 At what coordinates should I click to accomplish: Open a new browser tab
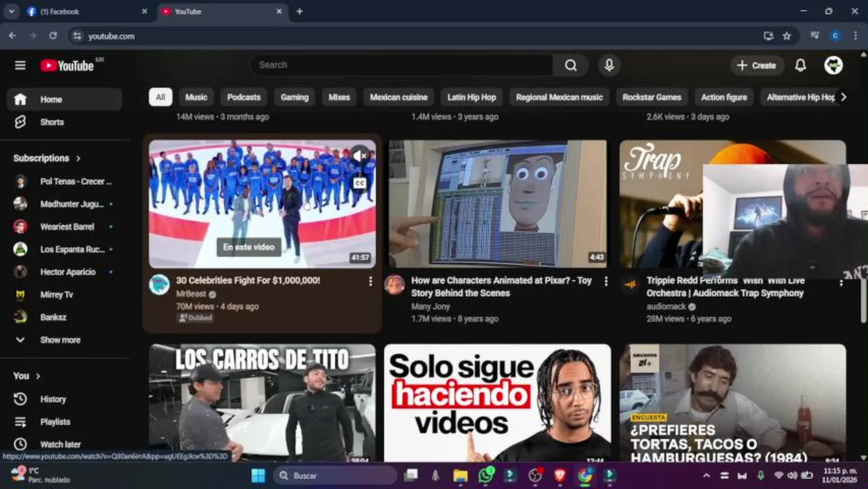tap(300, 12)
